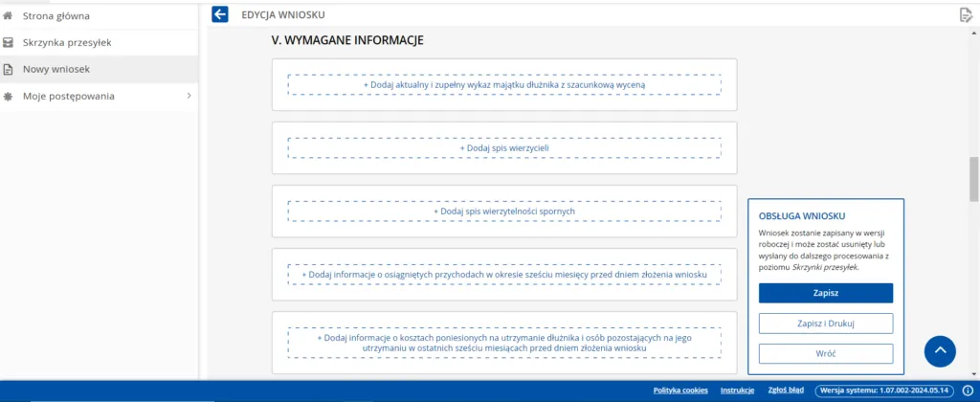The image size is (980, 402).
Task: Click the info icon in the footer
Action: click(x=968, y=391)
